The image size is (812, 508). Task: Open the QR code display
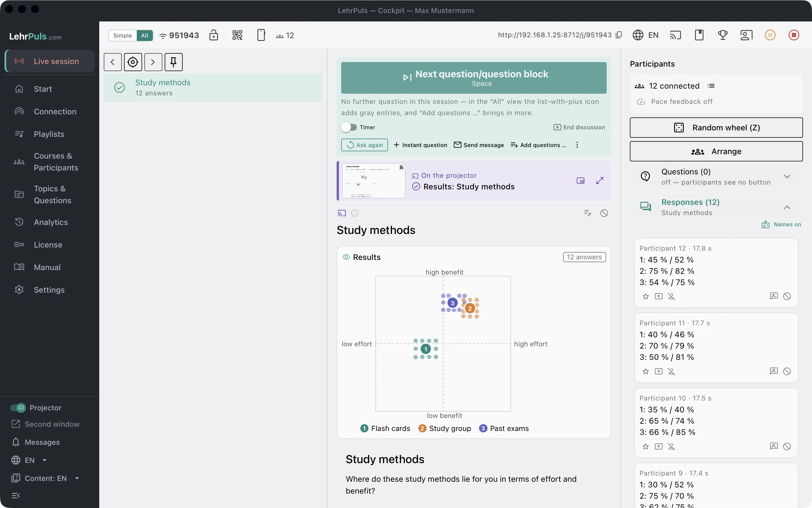[237, 35]
